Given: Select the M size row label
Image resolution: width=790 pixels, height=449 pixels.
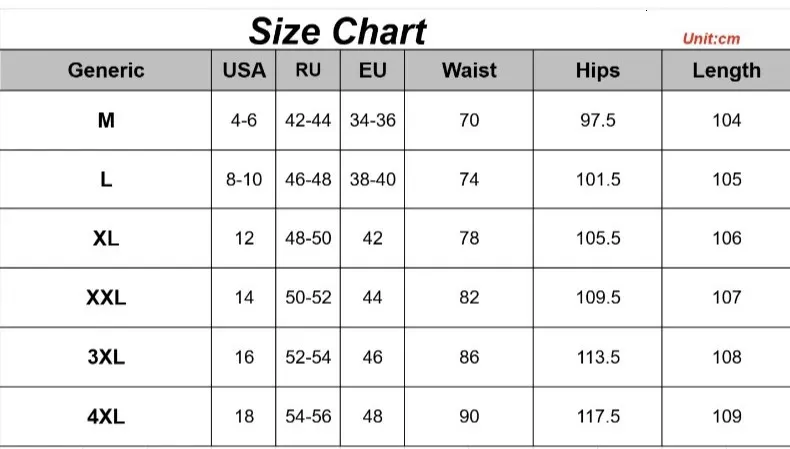Looking at the screenshot, I should point(106,120).
